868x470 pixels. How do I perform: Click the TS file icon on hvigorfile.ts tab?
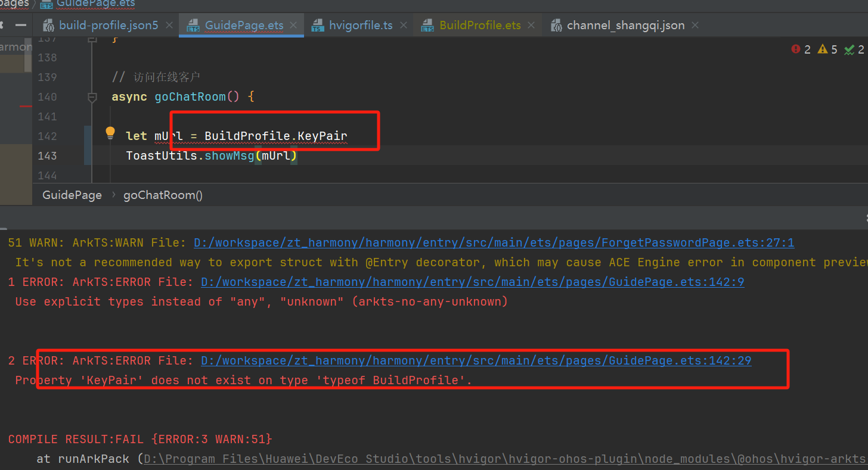[x=318, y=26]
